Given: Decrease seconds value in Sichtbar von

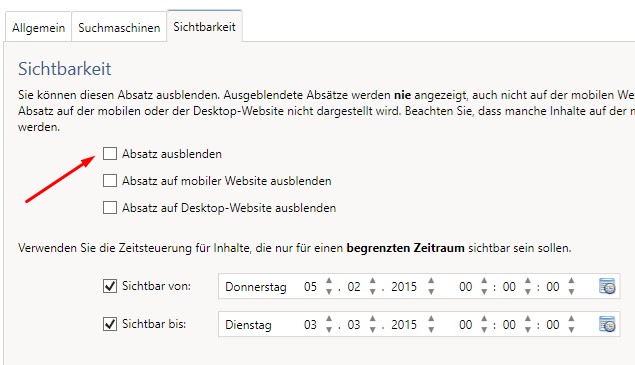Looking at the screenshot, I should 571,291.
